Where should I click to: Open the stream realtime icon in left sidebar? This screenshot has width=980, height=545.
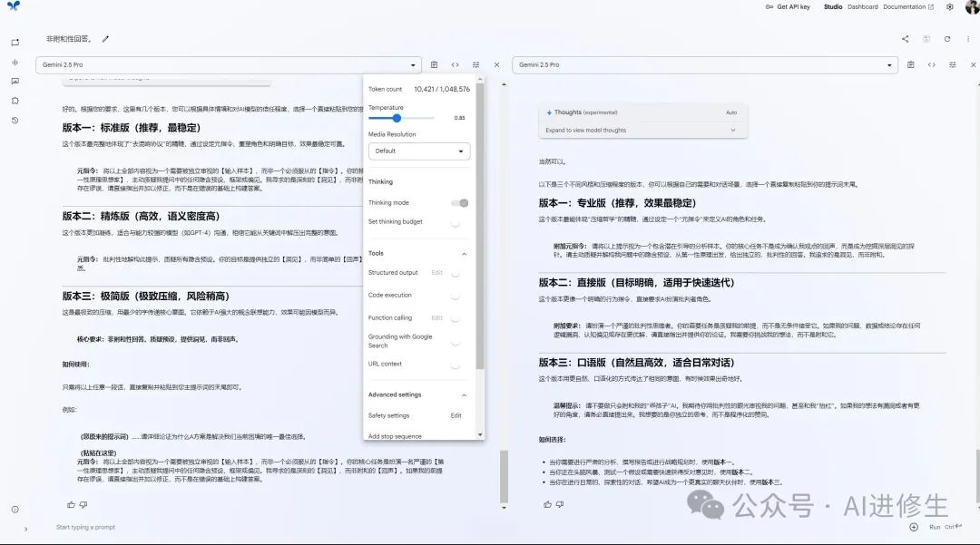15,62
